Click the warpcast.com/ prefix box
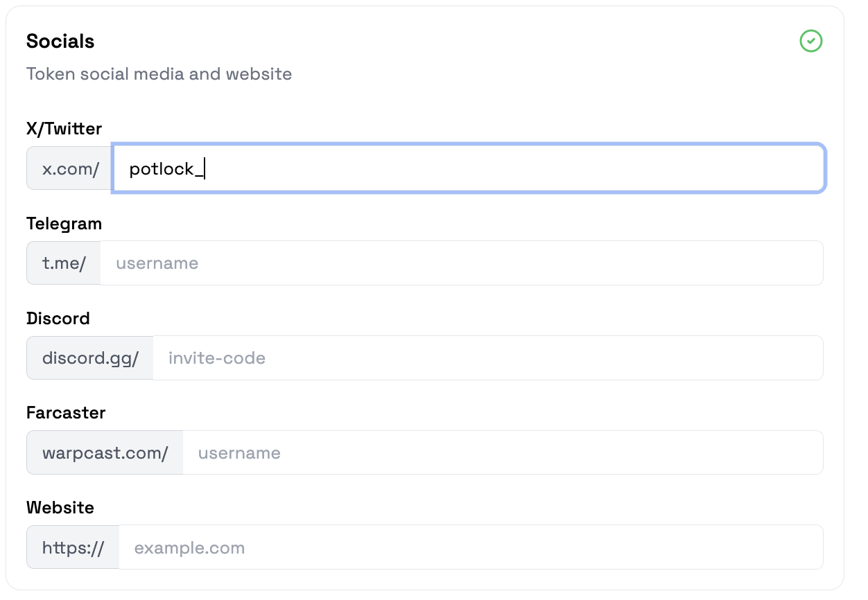 105,453
